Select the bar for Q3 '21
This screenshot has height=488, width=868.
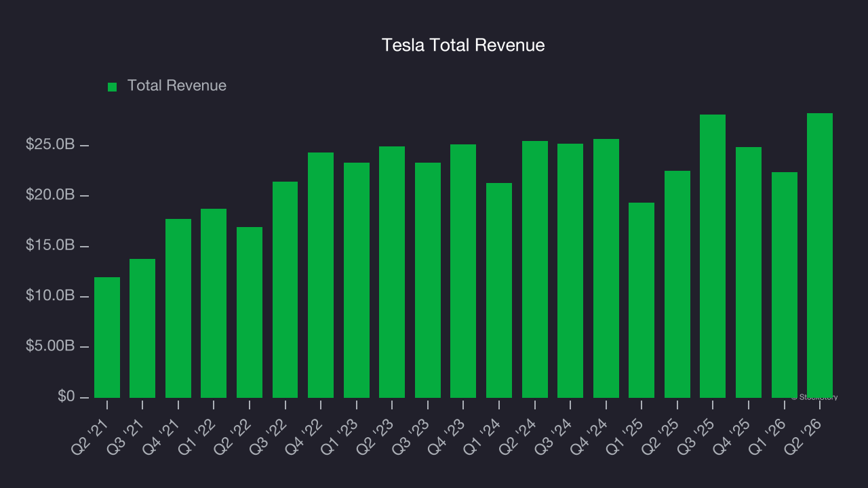tap(142, 328)
